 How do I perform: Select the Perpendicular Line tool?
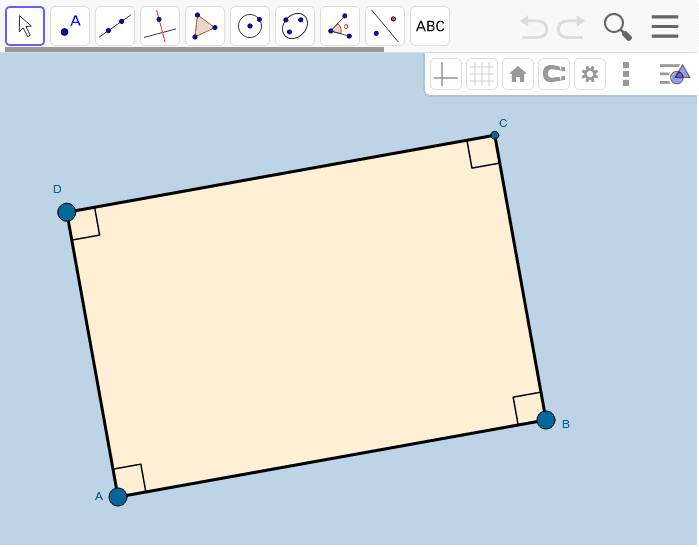pos(160,26)
